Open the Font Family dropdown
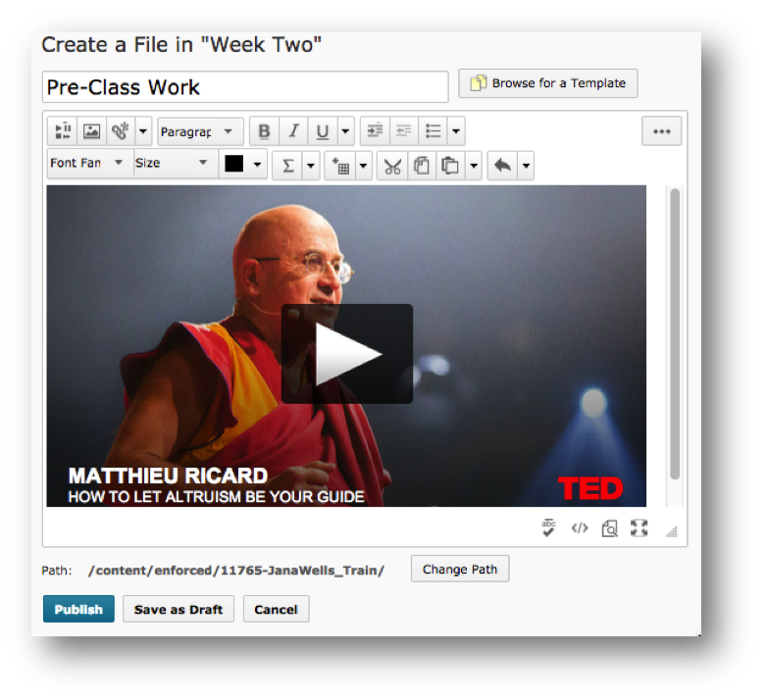 click(x=90, y=163)
